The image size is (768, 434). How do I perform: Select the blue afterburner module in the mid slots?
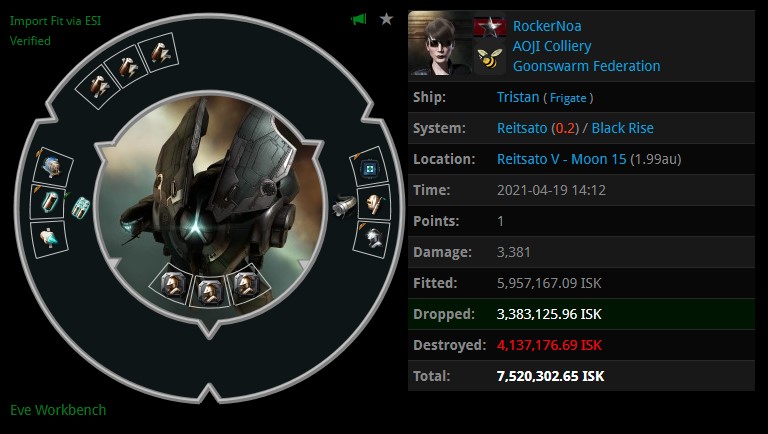53,167
